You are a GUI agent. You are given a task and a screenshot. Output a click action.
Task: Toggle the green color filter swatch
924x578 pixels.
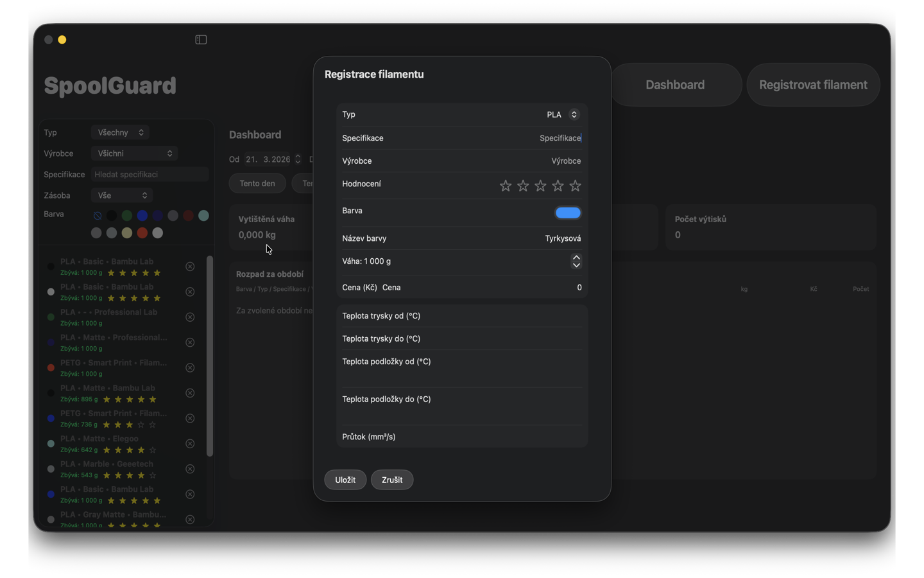click(x=127, y=216)
